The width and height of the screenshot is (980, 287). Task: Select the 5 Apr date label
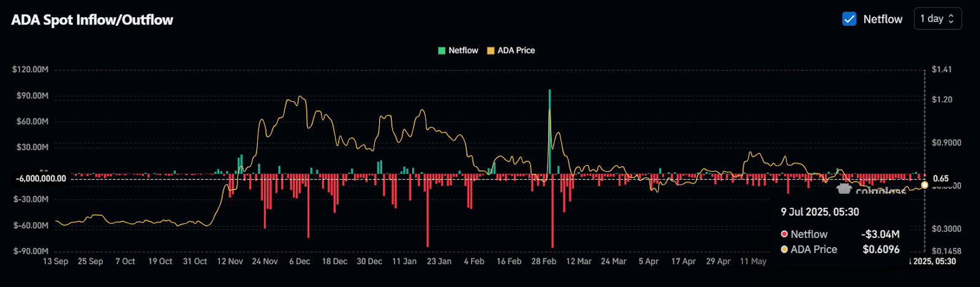pos(649,261)
